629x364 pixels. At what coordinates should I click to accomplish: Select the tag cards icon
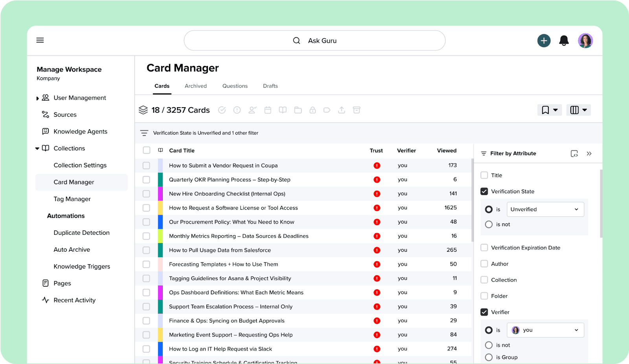coord(327,110)
